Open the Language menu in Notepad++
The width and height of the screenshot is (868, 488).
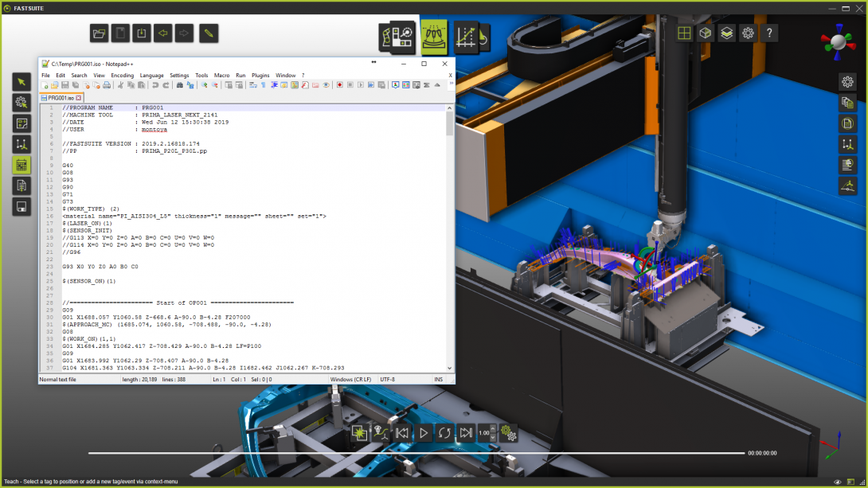[x=151, y=76]
